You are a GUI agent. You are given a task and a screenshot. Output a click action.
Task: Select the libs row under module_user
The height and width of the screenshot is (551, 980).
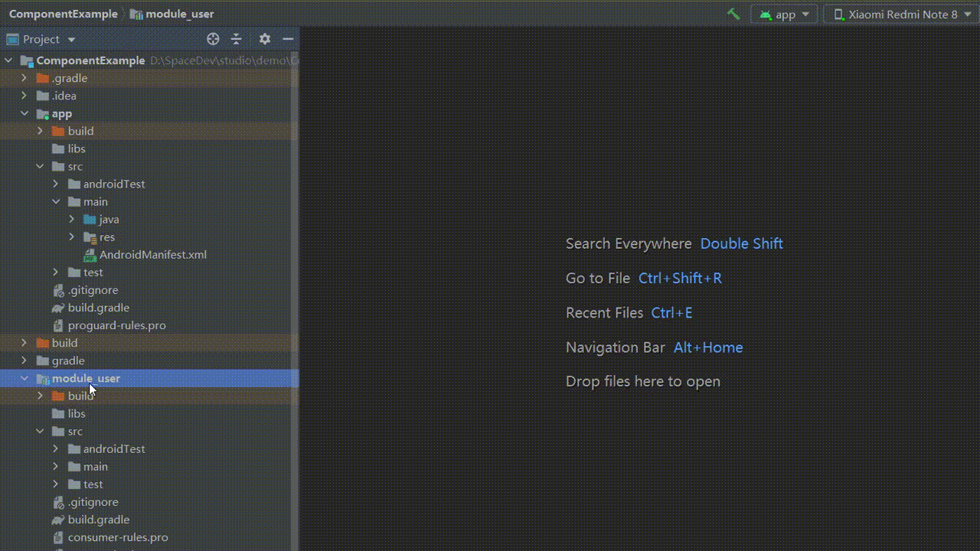click(x=145, y=413)
